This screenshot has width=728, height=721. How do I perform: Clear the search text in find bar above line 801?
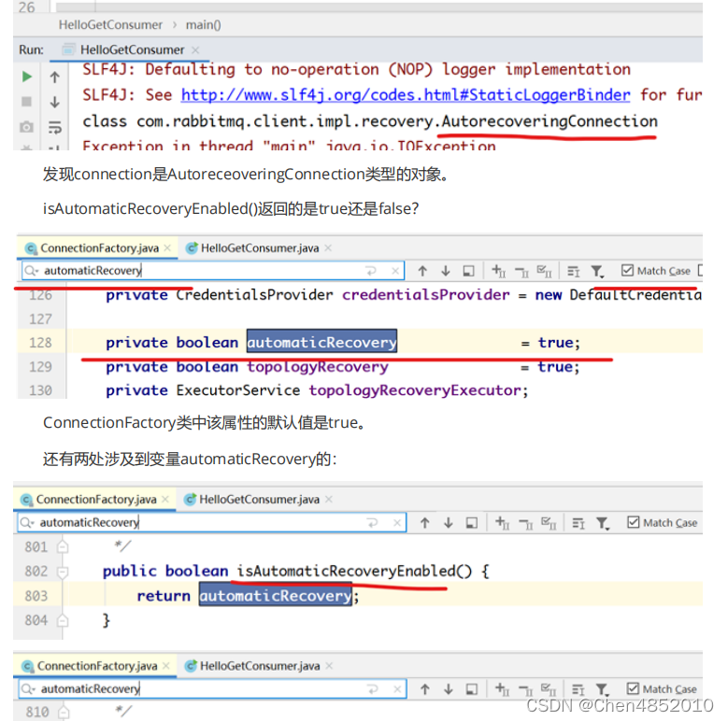(397, 523)
